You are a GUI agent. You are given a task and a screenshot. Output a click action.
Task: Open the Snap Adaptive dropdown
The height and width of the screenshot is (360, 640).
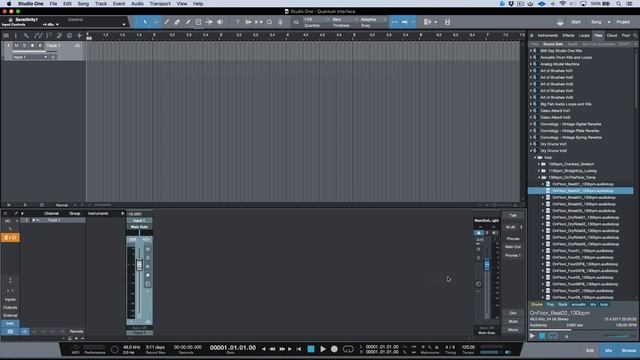(x=373, y=19)
